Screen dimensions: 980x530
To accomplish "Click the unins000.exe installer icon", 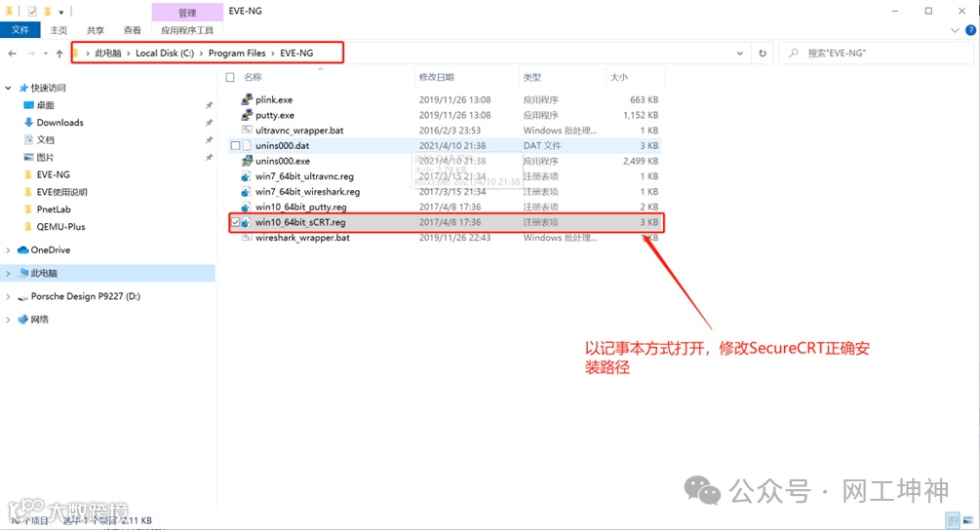I will (247, 161).
